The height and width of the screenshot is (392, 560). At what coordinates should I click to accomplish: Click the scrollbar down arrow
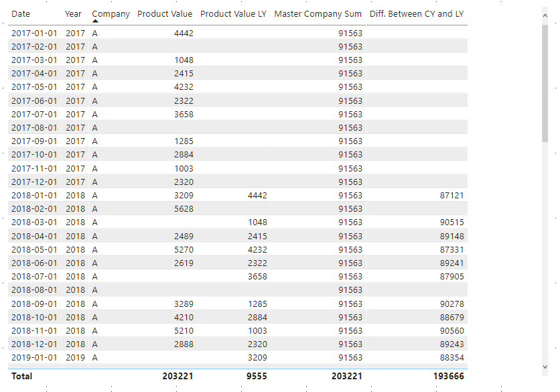tap(545, 367)
